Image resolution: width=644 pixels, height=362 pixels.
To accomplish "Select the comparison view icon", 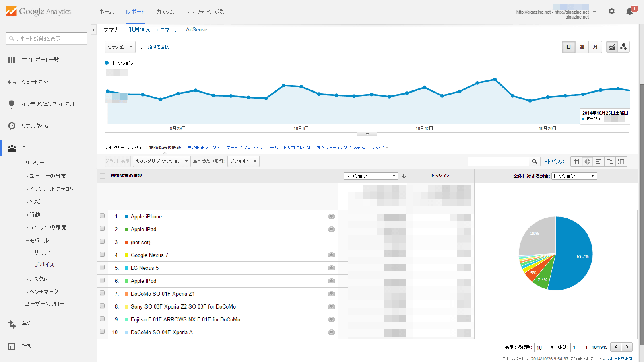I will click(x=610, y=161).
